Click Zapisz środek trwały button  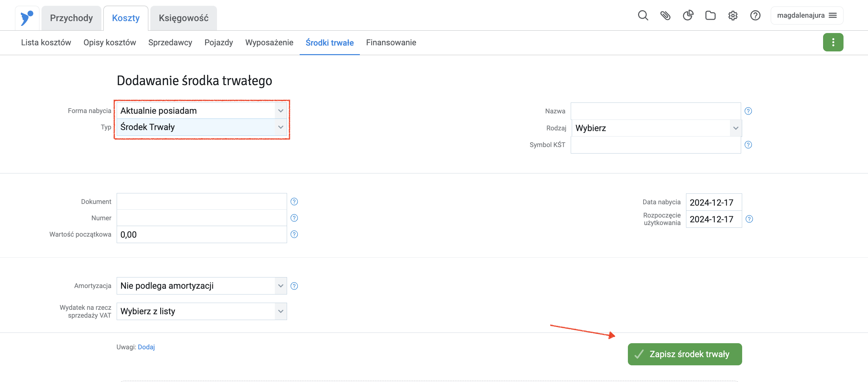click(x=684, y=354)
